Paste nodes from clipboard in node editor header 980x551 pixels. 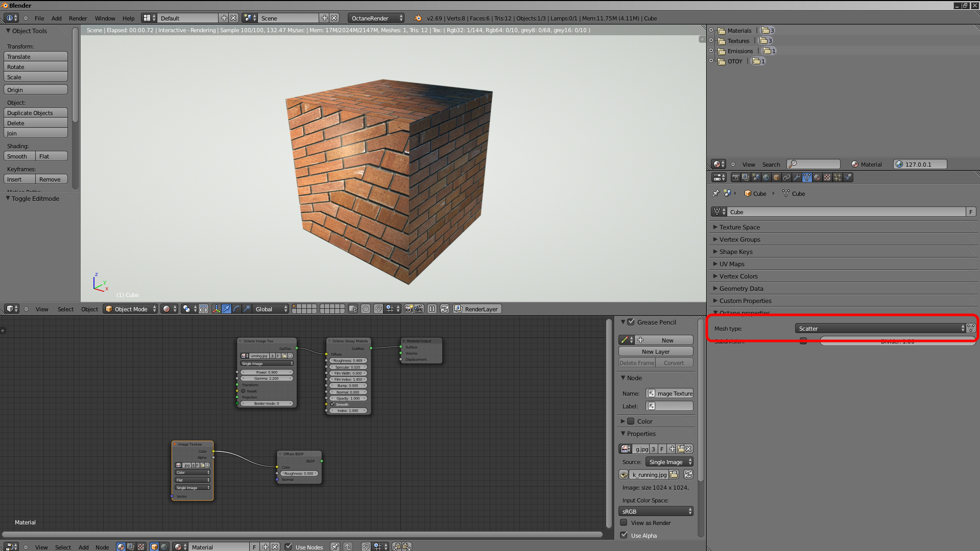[407, 547]
